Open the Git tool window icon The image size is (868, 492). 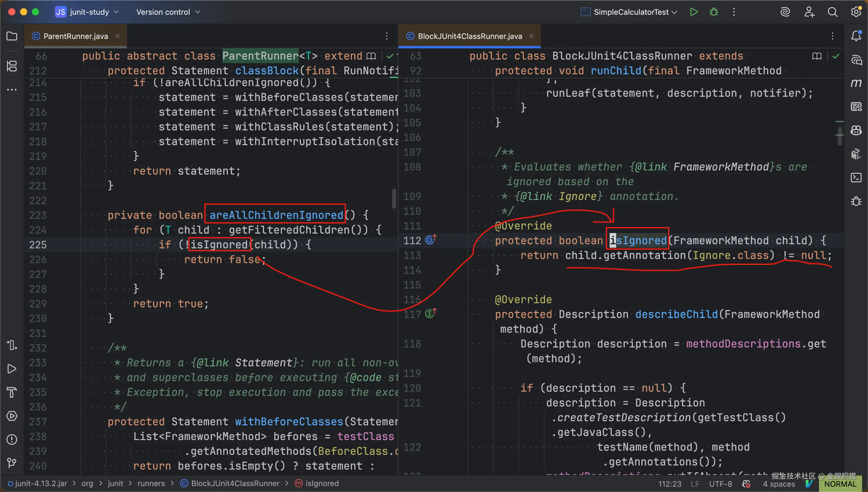[12, 463]
